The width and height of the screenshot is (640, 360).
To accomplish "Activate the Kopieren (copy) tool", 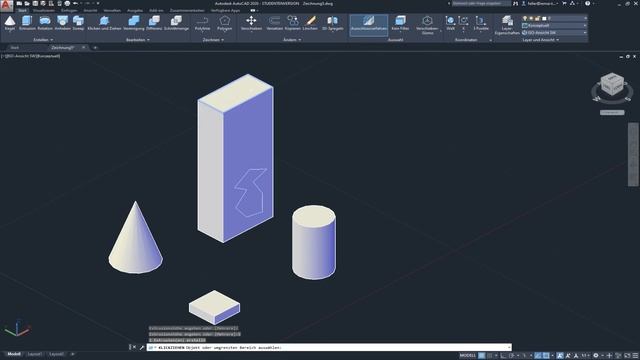I will click(x=292, y=23).
